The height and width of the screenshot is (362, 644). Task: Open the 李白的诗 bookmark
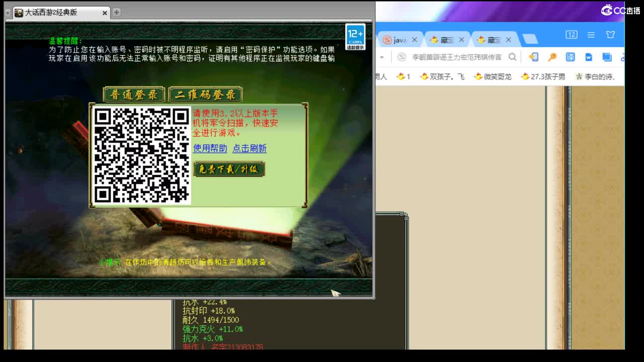click(595, 77)
